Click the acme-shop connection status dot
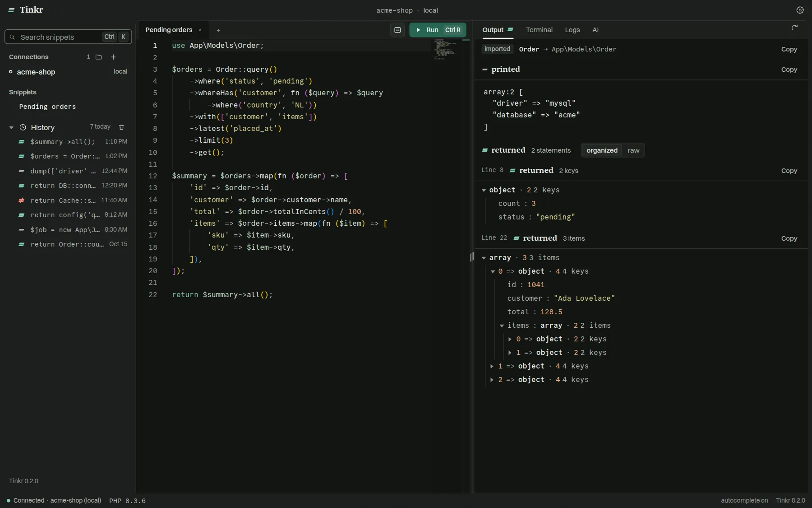This screenshot has width=812, height=508. point(11,72)
